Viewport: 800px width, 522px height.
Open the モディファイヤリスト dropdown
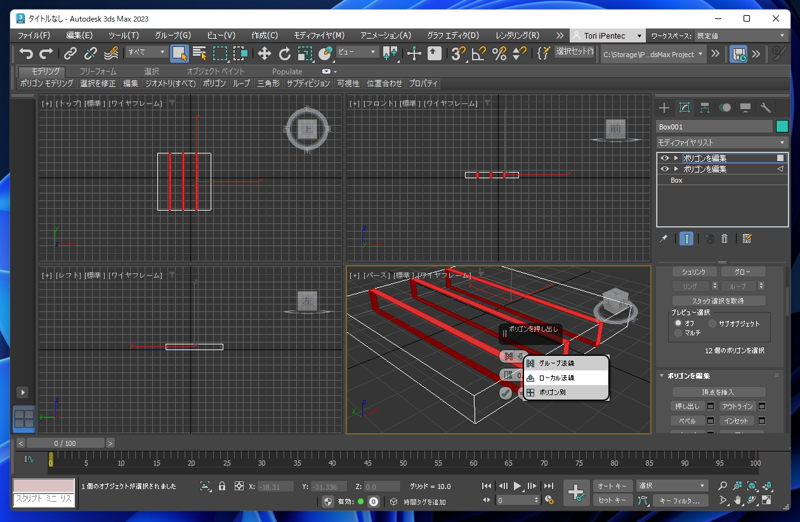click(722, 142)
